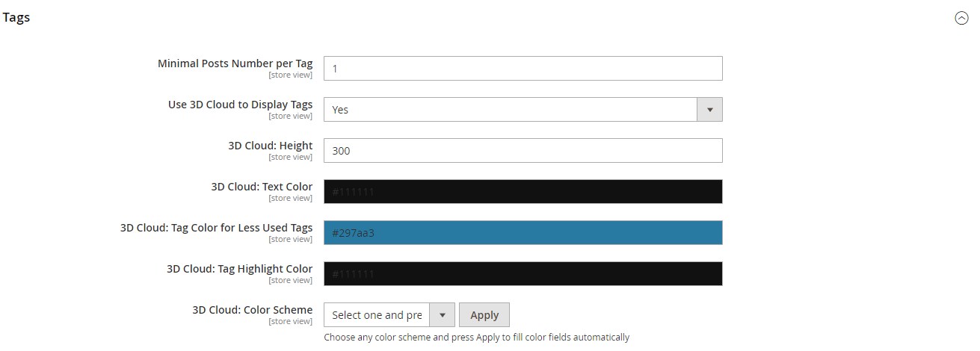
Task: Click the 3D Cloud: Color Scheme label
Action: pos(252,310)
